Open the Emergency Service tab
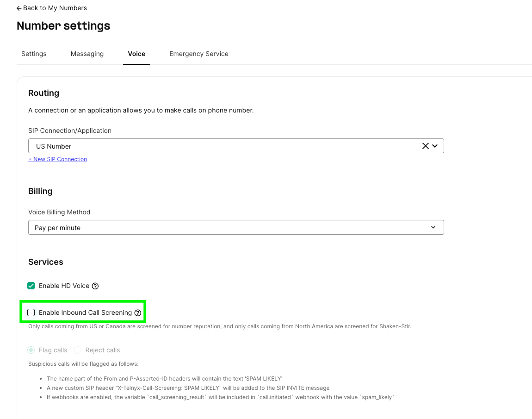The image size is (532, 419). 199,54
